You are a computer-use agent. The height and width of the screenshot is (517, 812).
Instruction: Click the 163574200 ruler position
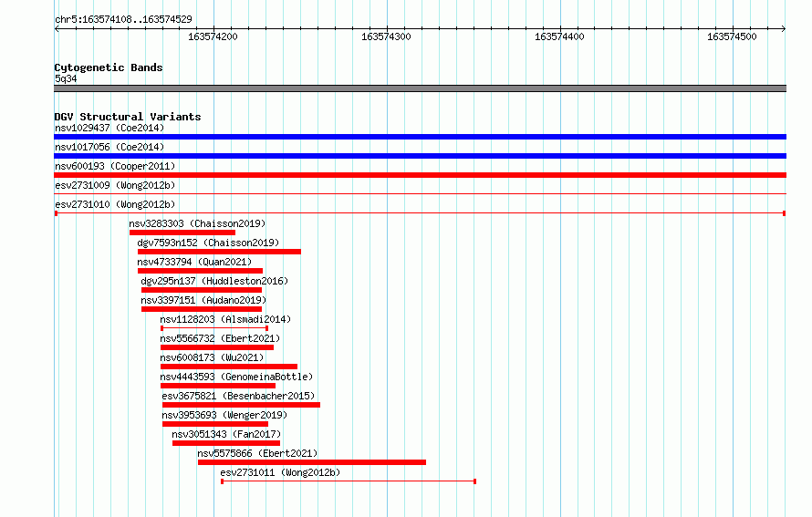click(x=213, y=36)
